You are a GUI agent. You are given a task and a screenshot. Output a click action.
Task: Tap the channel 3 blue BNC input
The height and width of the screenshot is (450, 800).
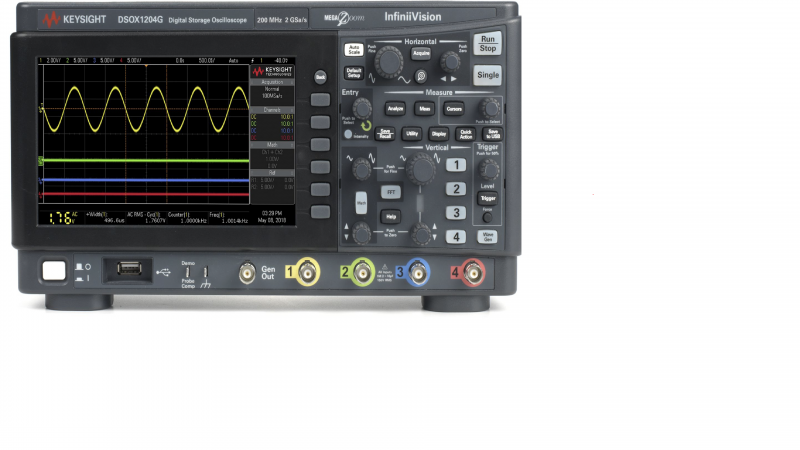(418, 273)
